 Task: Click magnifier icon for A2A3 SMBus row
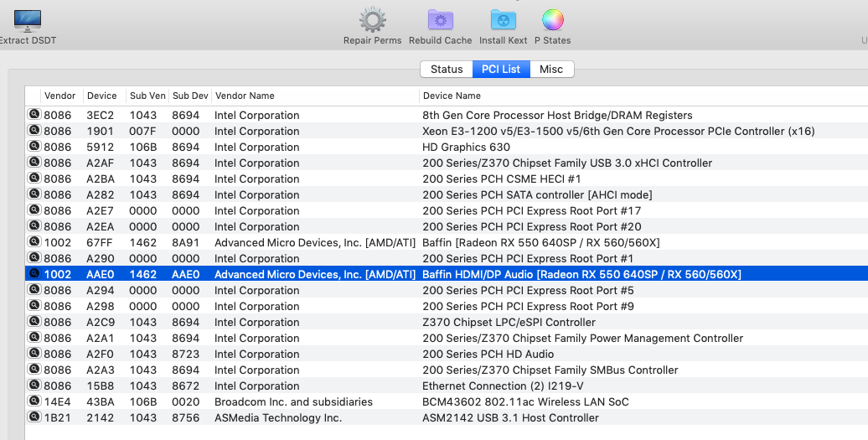(x=34, y=369)
